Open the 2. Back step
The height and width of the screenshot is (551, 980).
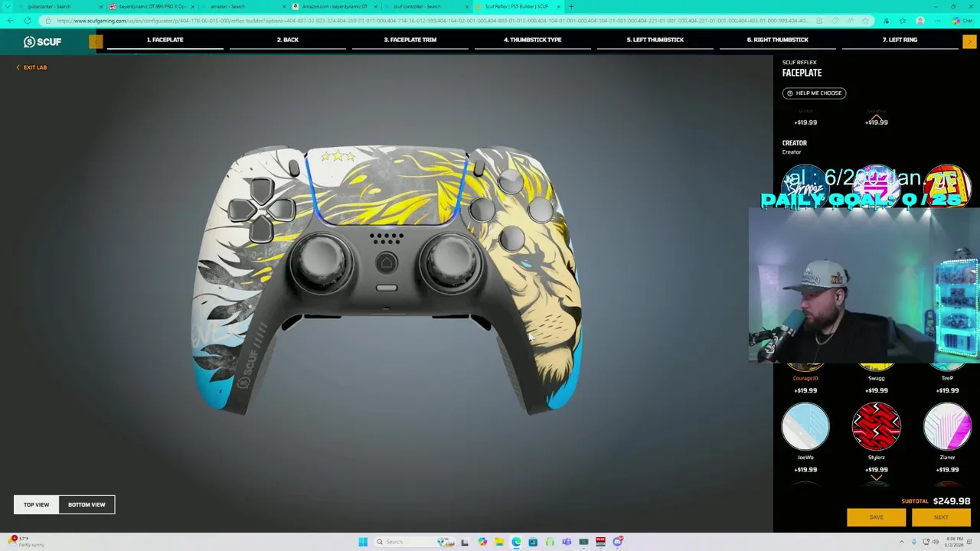point(288,40)
